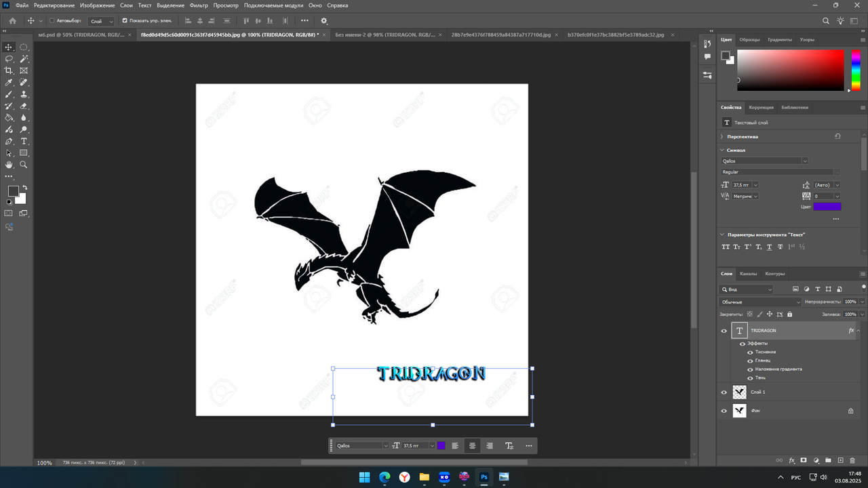Delete layer with the trash icon
868x488 pixels.
(x=853, y=461)
